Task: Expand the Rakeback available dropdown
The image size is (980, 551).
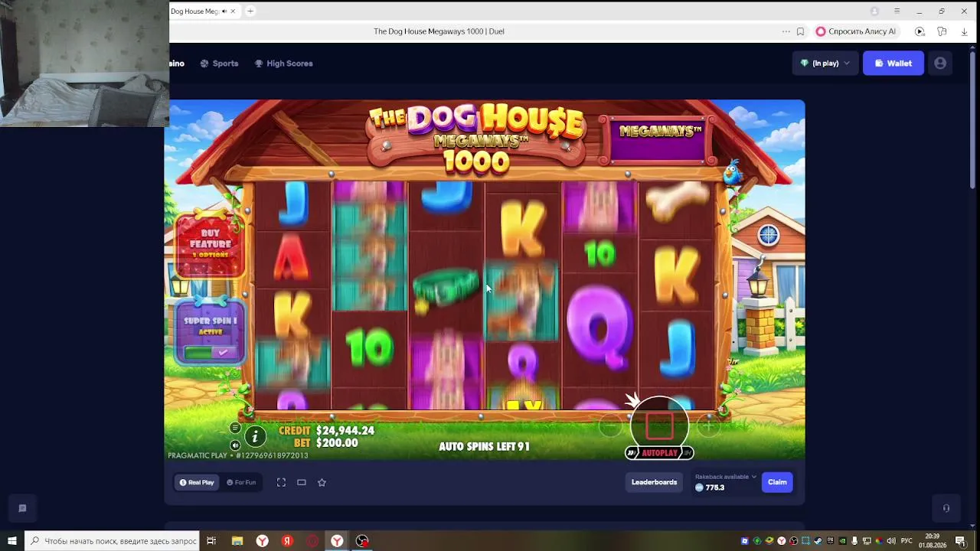Action: [x=726, y=477]
